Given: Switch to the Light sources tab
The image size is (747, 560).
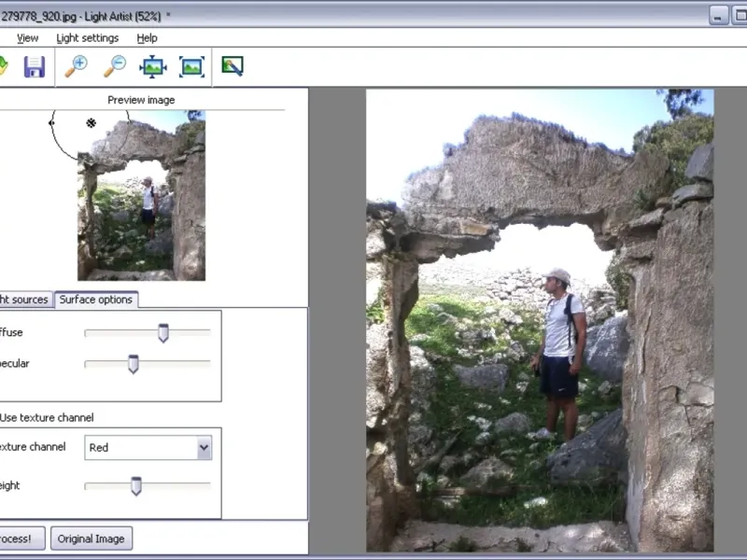Looking at the screenshot, I should (24, 300).
